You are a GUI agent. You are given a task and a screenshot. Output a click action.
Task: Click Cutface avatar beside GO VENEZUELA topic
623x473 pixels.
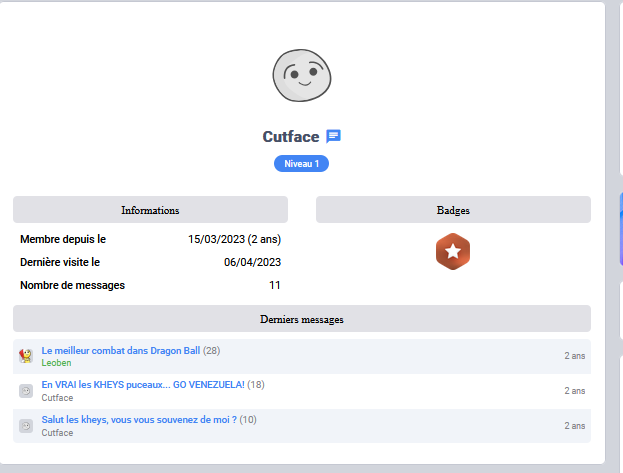[26, 391]
